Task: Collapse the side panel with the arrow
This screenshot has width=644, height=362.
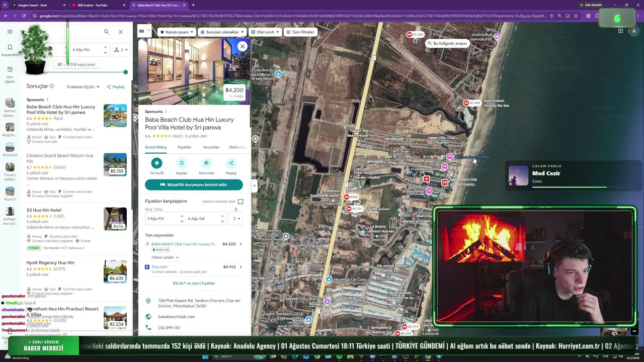Action: (254, 186)
